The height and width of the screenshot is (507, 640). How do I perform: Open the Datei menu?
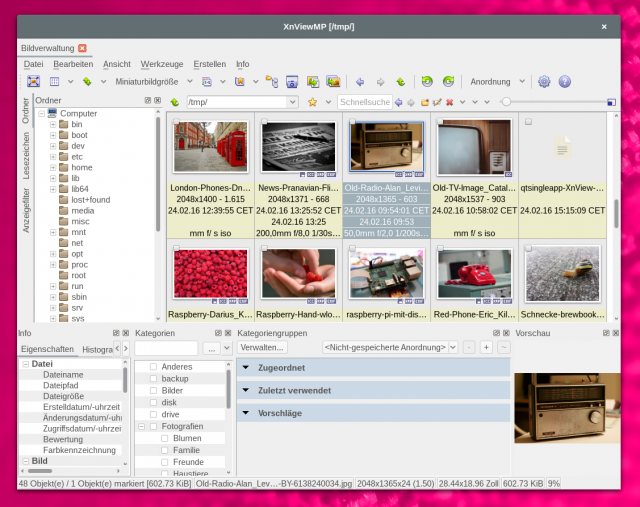tap(33, 64)
